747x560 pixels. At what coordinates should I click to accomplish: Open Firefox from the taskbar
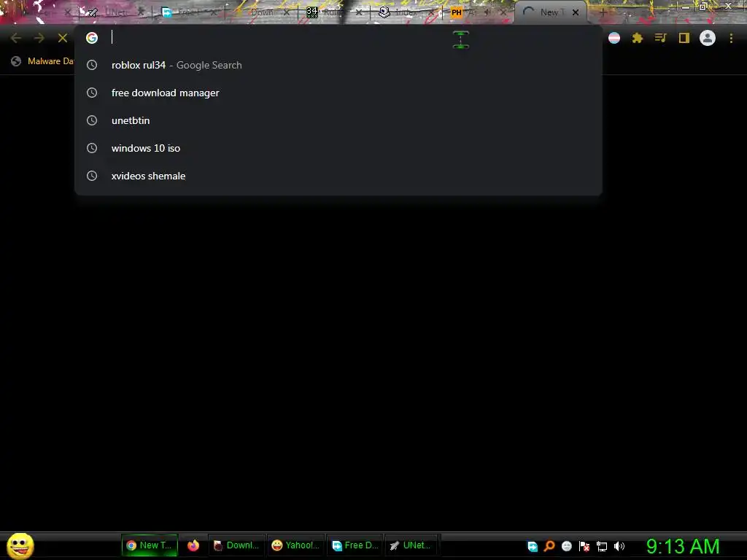193,545
